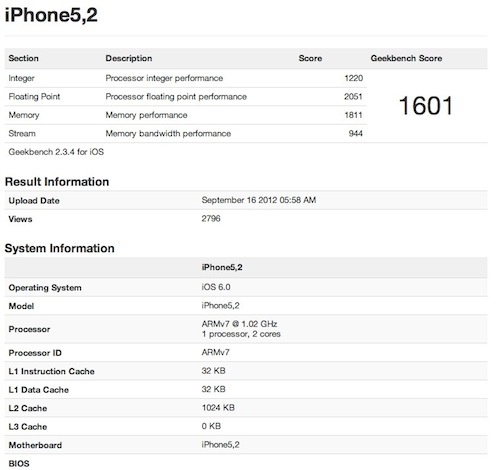The width and height of the screenshot is (500, 470).
Task: Click the Result Information heading
Action: pyautogui.click(x=57, y=182)
